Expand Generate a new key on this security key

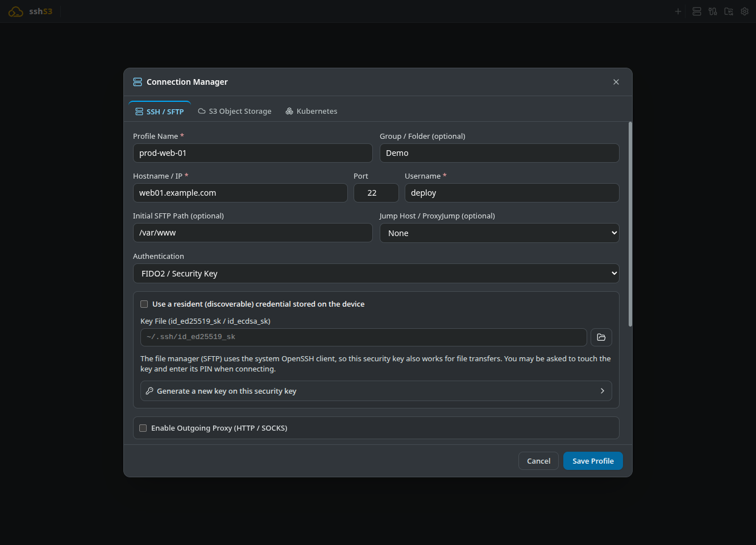[x=376, y=391]
